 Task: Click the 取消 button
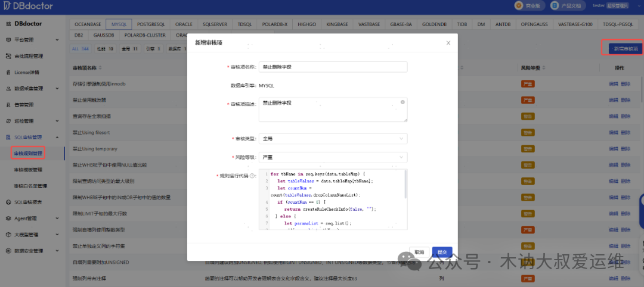pos(419,252)
